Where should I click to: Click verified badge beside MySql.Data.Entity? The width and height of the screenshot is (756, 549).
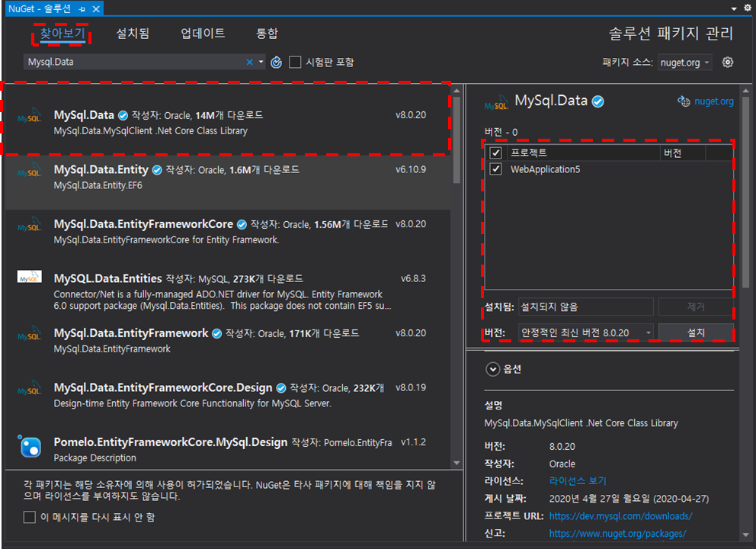click(x=157, y=170)
